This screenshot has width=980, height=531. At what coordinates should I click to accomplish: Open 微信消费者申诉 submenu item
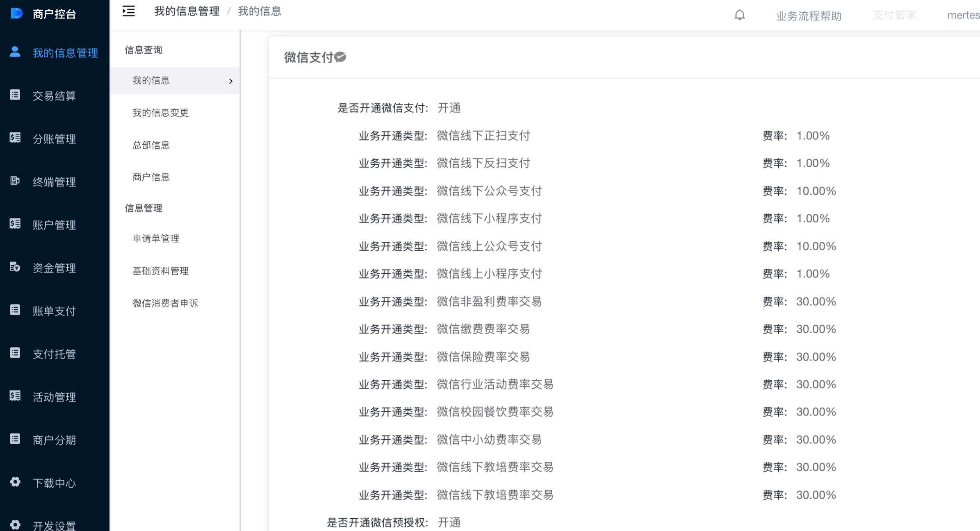[166, 303]
